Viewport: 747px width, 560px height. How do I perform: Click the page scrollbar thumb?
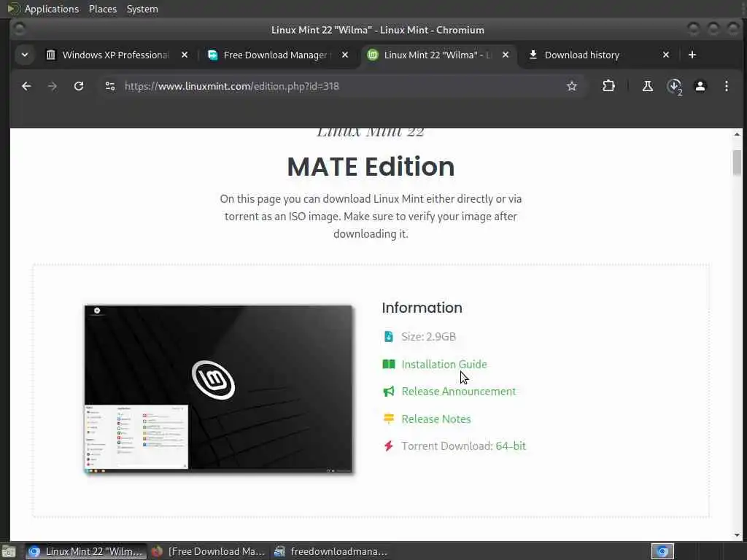pyautogui.click(x=737, y=163)
